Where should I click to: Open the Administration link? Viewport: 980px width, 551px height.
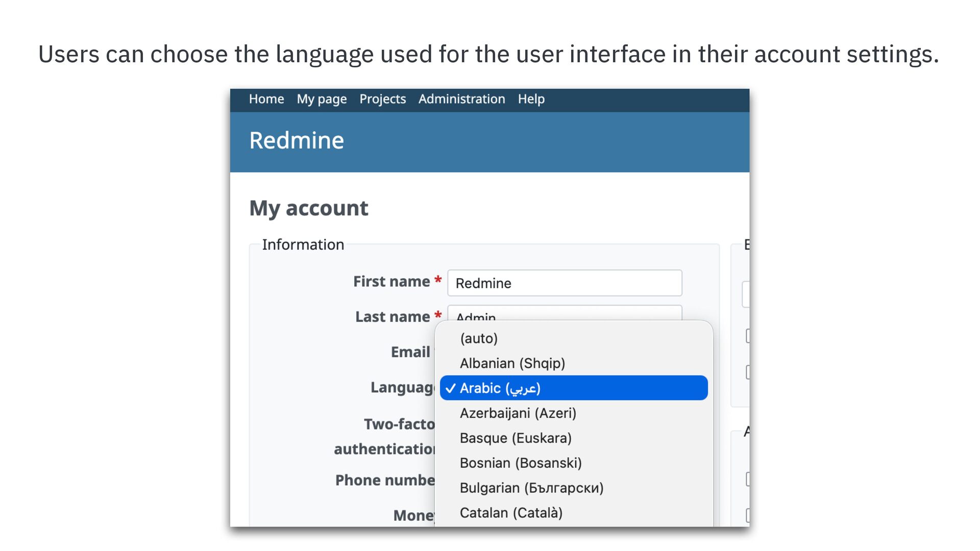(461, 99)
